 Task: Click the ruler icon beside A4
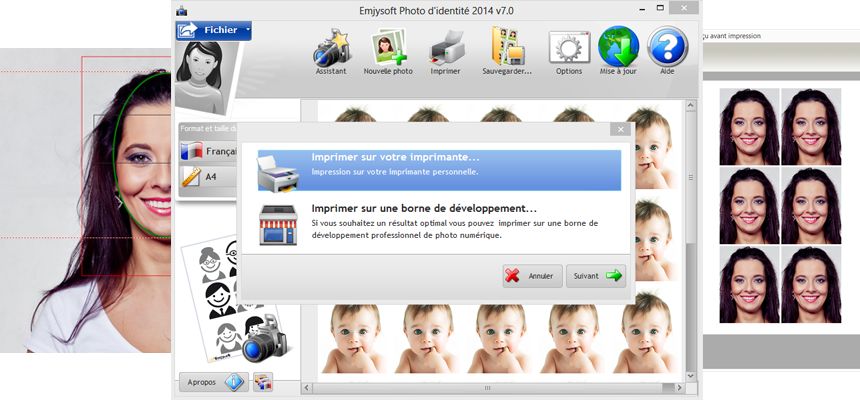[x=190, y=177]
